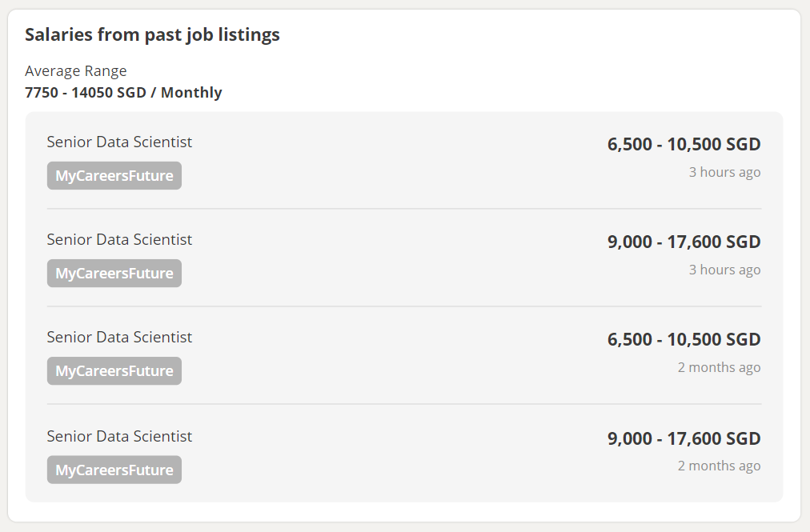Select the 6,500 - 10,500 SGD salary from 2 months ago
The width and height of the screenshot is (810, 532).
click(x=683, y=339)
